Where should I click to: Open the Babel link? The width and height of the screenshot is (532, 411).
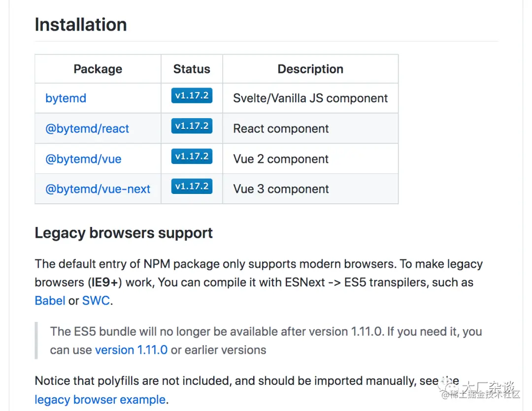click(50, 301)
